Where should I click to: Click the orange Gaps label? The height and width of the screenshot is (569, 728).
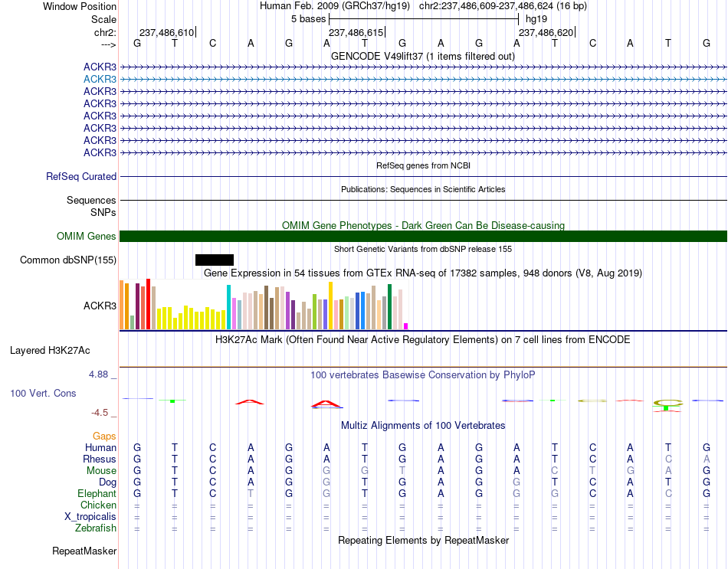click(104, 436)
